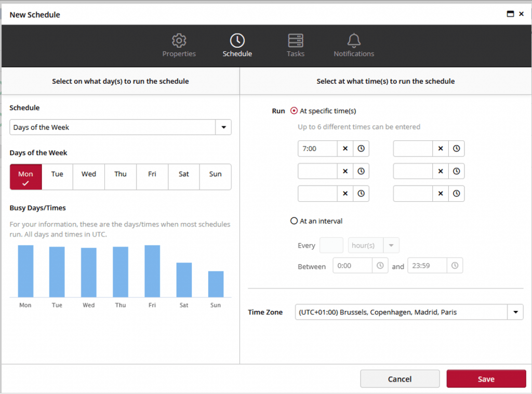Click the Tue bar in Busy Days chart

[x=57, y=272]
